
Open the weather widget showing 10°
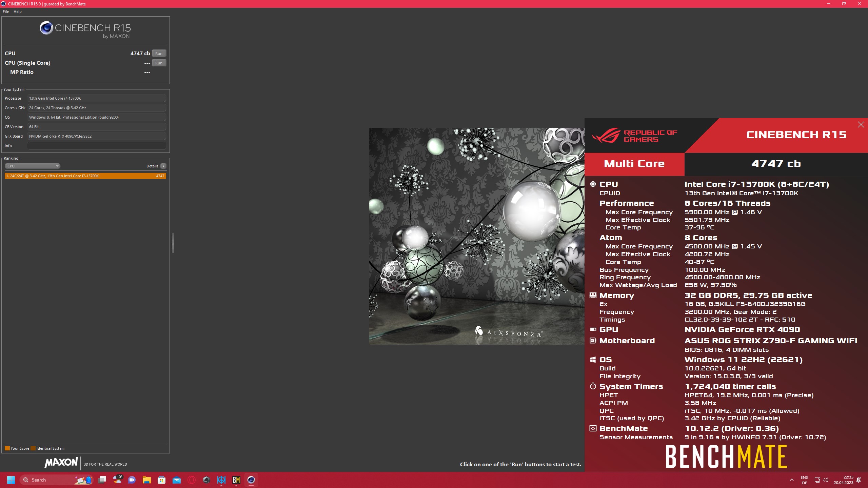click(x=117, y=480)
